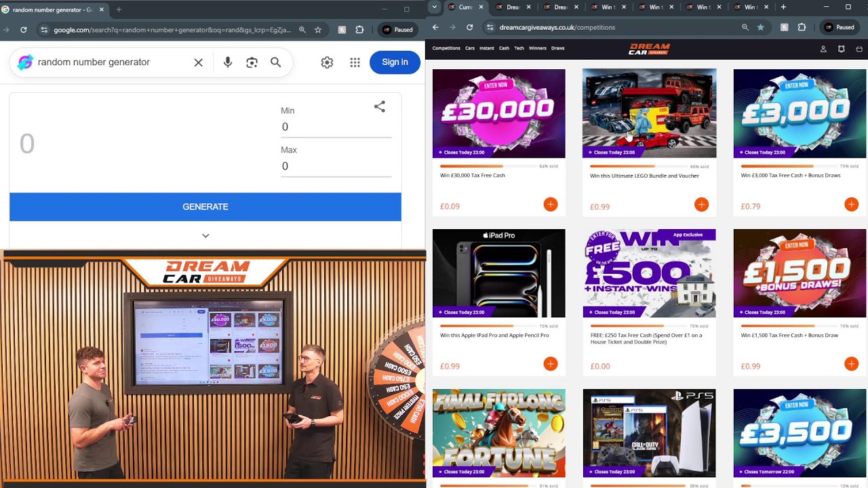
Task: Open 'Win this Apple iPad Pro and Apple Pencil Pro' link
Action: tap(494, 335)
